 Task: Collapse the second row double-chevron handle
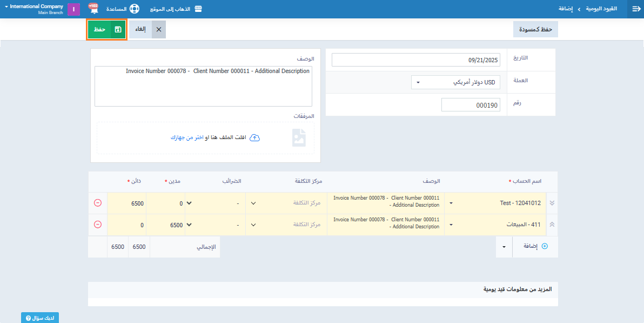point(552,225)
